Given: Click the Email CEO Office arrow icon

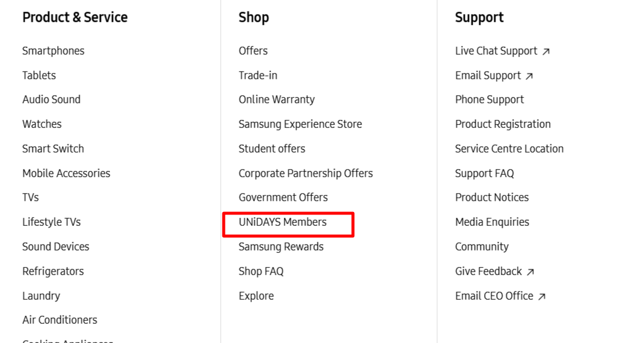Looking at the screenshot, I should pos(542,297).
